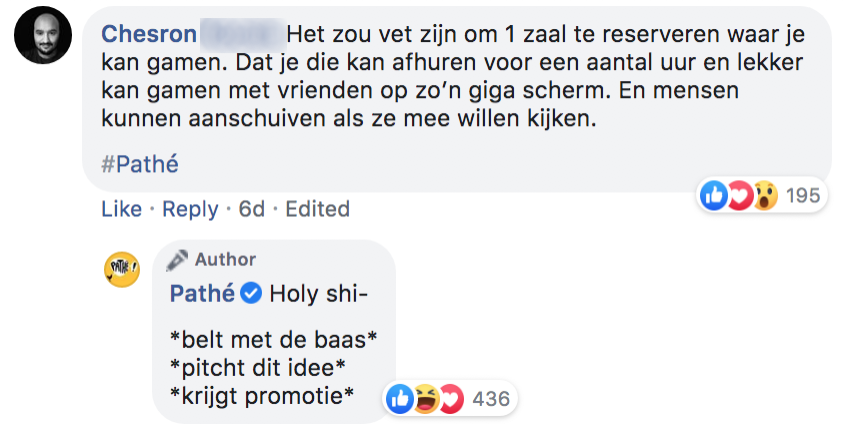
Task: Click the Haha laughing emoji on Pathé's reply
Action: click(x=425, y=399)
